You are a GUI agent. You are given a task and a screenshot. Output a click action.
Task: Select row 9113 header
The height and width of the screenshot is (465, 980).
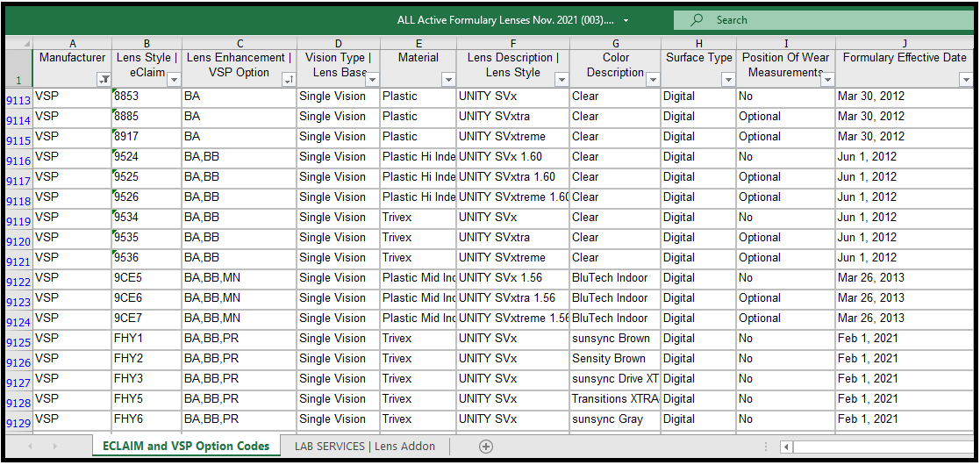[x=18, y=100]
